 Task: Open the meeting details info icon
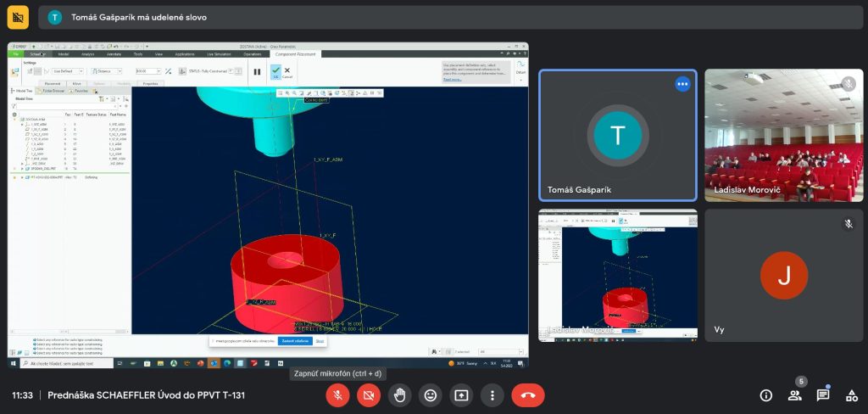tap(766, 395)
